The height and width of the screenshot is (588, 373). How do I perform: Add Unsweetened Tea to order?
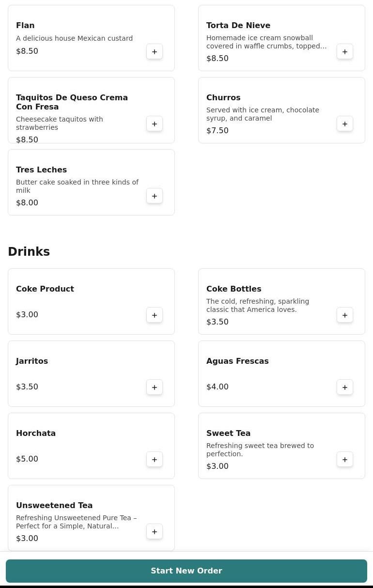(155, 532)
